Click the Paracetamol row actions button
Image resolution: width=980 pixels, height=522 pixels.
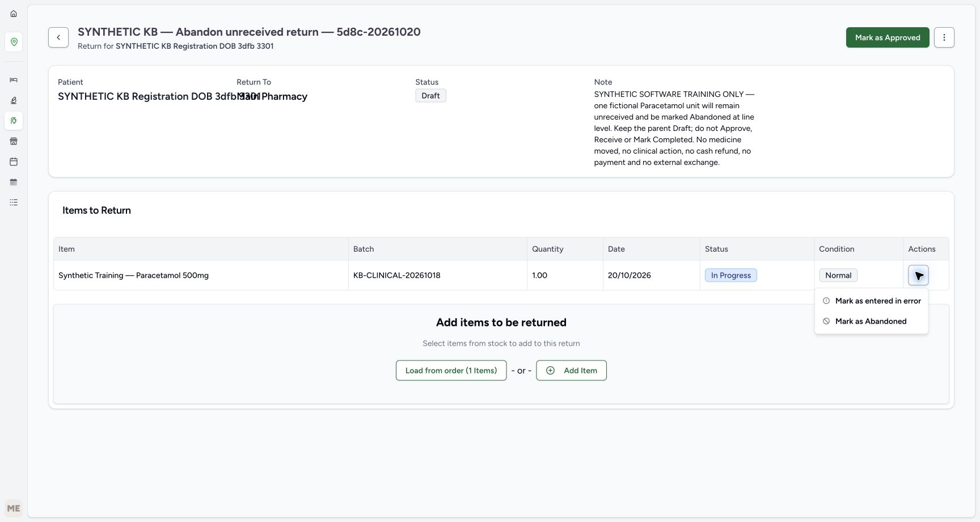point(918,275)
